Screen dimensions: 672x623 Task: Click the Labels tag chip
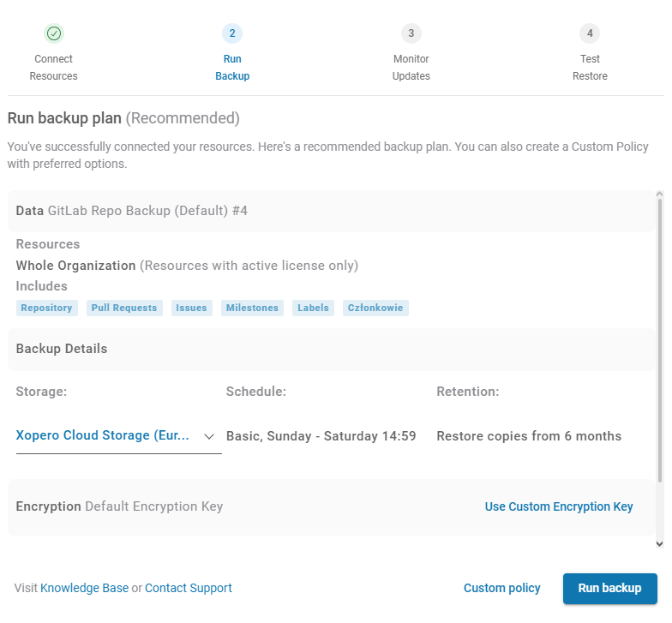pyautogui.click(x=313, y=308)
